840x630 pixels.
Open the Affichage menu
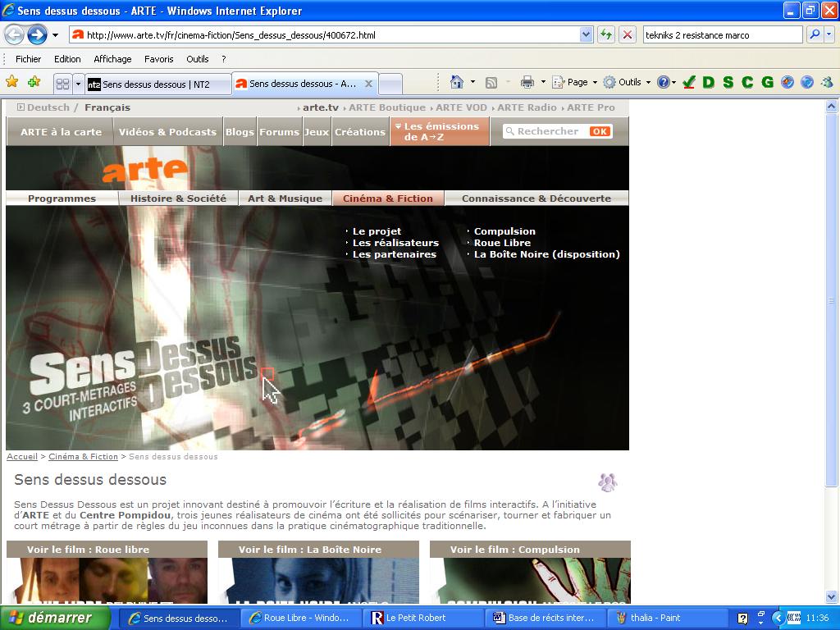click(112, 59)
